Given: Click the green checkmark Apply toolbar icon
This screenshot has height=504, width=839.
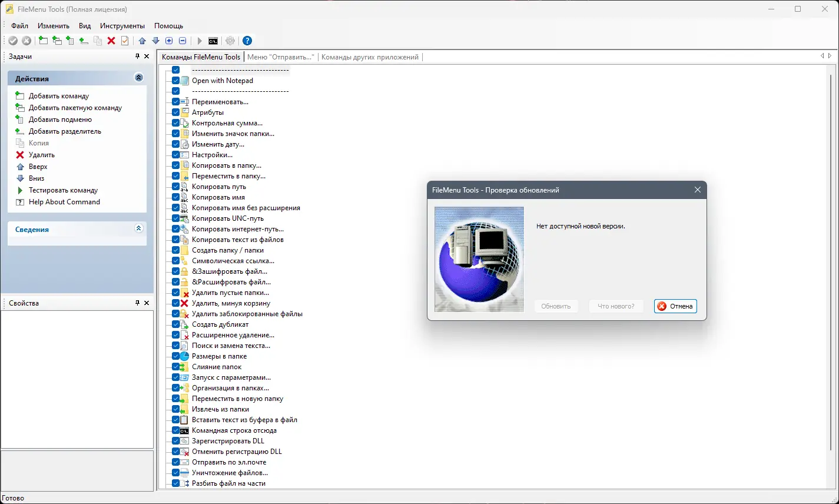Looking at the screenshot, I should click(13, 41).
